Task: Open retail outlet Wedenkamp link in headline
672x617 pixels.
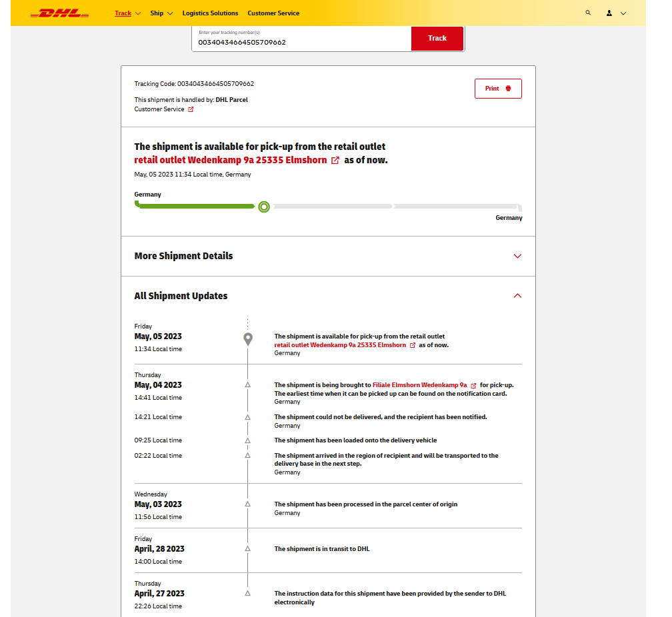Action: pyautogui.click(x=231, y=161)
